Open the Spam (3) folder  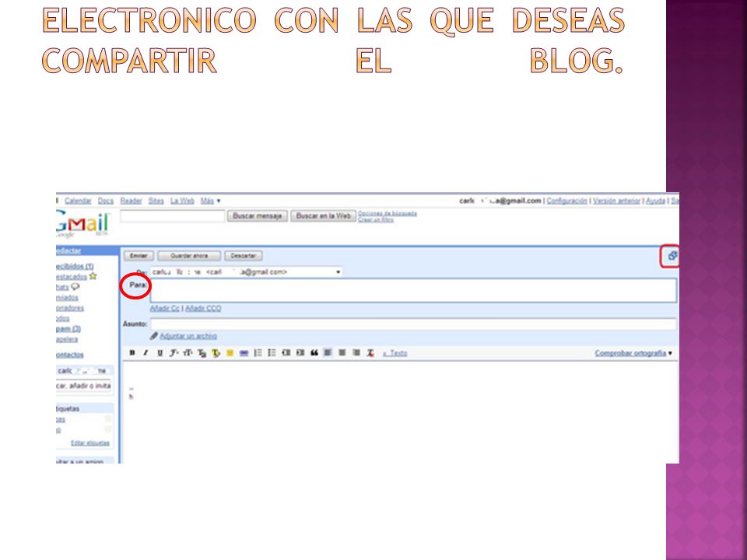[68, 329]
